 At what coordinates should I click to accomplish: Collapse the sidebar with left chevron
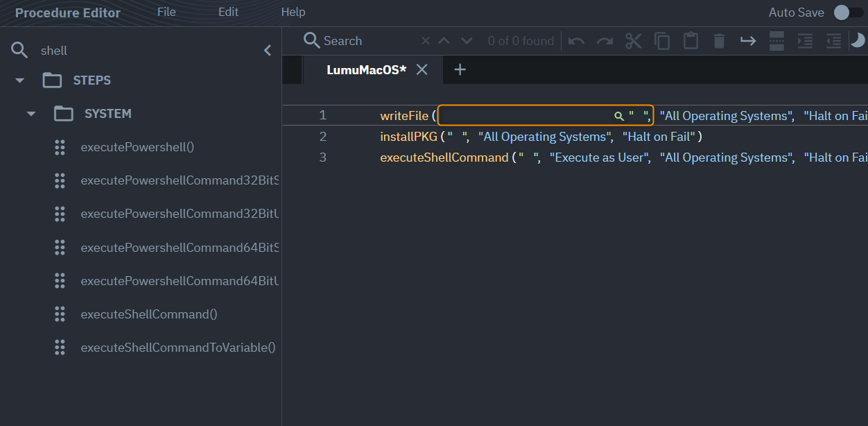tap(268, 50)
